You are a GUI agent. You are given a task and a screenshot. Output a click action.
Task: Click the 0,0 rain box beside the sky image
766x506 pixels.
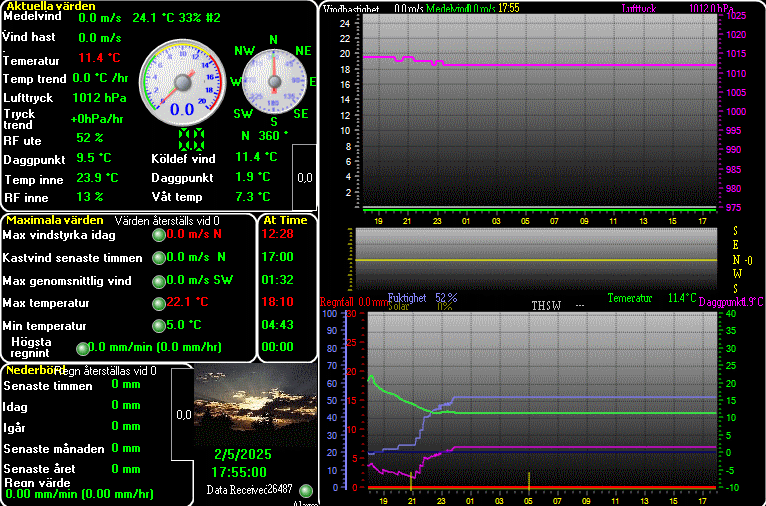point(184,415)
